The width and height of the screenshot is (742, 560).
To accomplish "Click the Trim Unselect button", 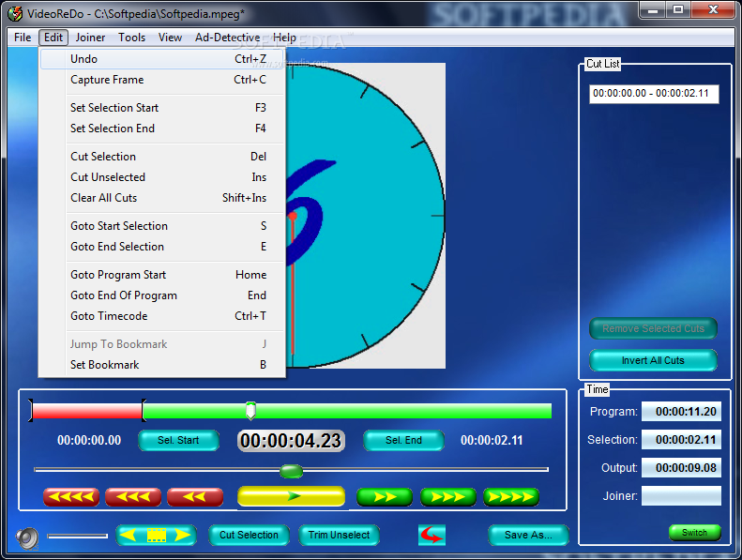I will [x=339, y=535].
